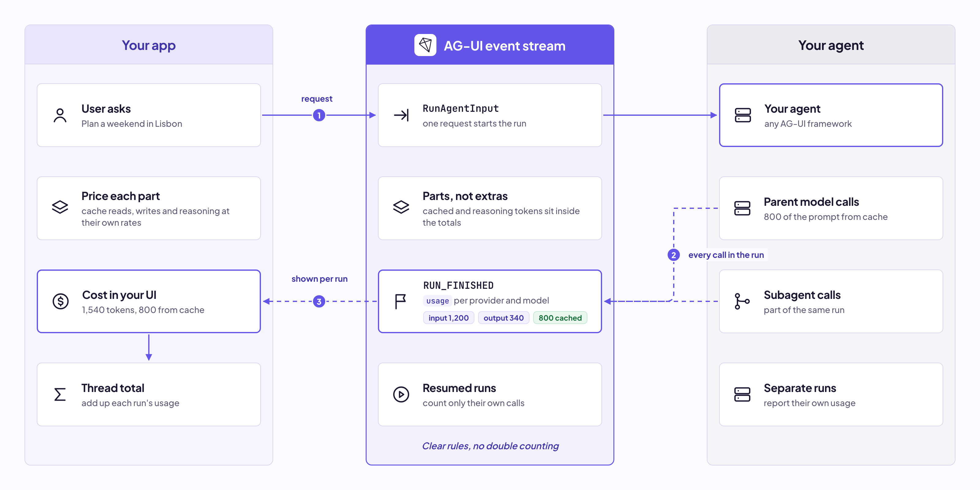Click "cache reads, writes and reasoning" description
Screen dimensions: 980x490
155,217
